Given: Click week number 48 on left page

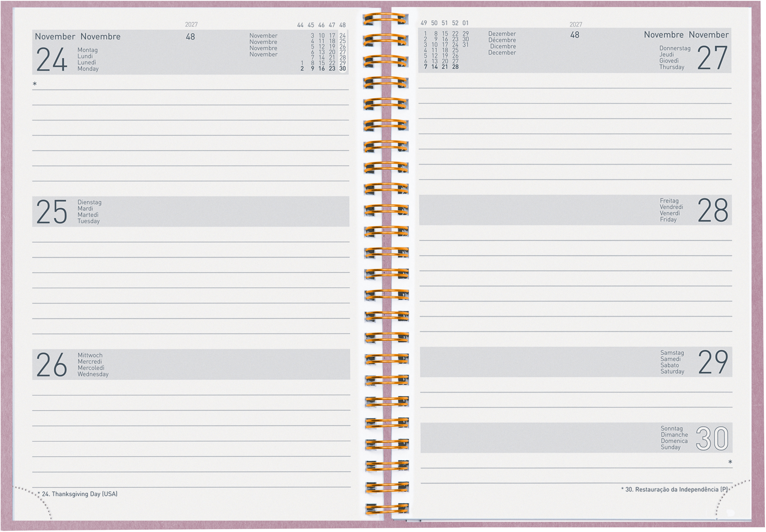Looking at the screenshot, I should tap(190, 37).
